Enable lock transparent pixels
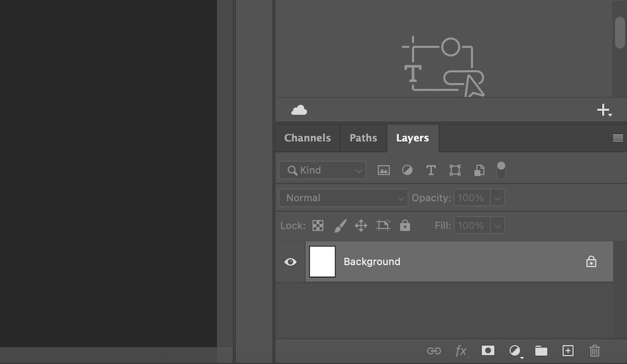 click(319, 226)
